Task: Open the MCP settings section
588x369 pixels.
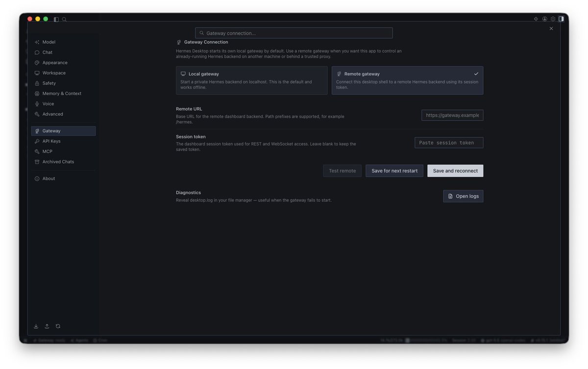Action: (x=63, y=151)
